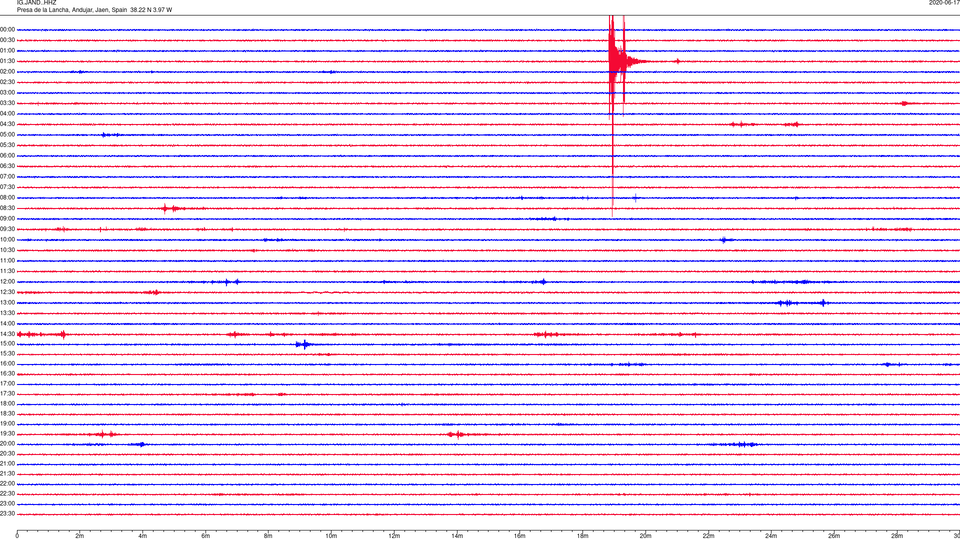
Task: Click the 20m tick label on the time axis
Action: (x=645, y=536)
